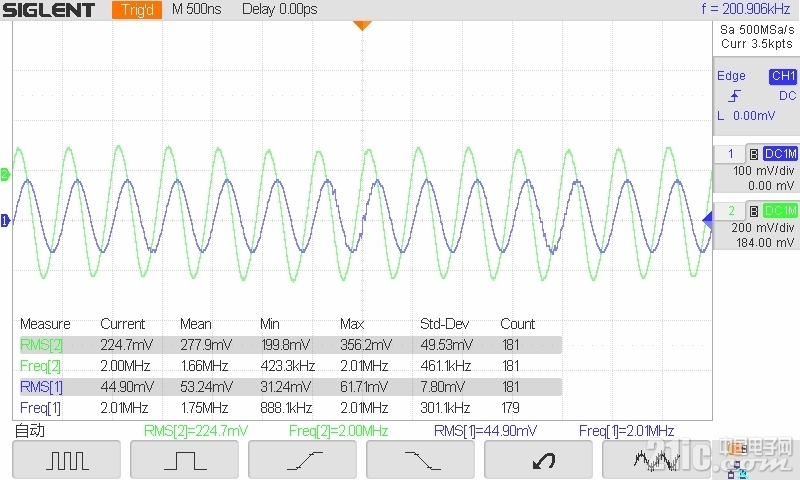Viewport: 800px width, 480px height.
Task: Click the bottom RMS[1]=44.90mV readout
Action: coord(485,431)
